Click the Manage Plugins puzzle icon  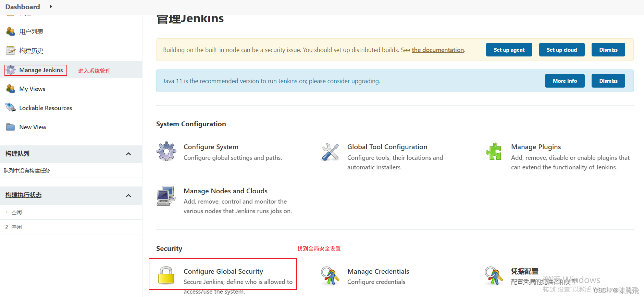pyautogui.click(x=494, y=152)
